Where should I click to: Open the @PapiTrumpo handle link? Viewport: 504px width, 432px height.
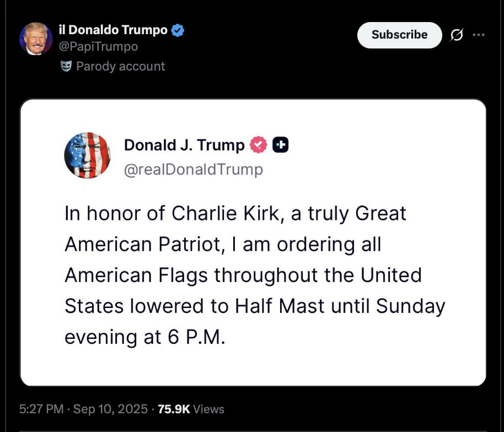(x=98, y=47)
